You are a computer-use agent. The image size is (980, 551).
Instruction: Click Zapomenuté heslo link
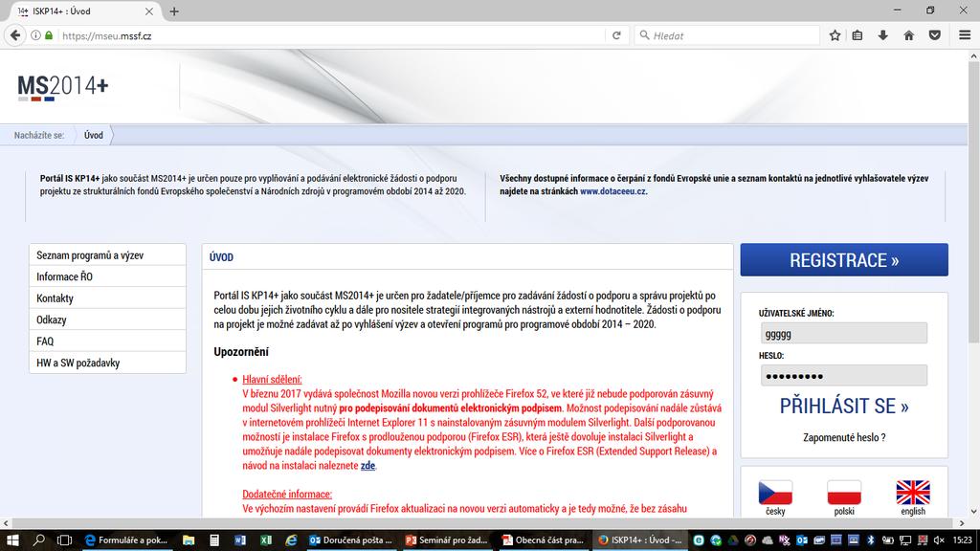coord(844,437)
